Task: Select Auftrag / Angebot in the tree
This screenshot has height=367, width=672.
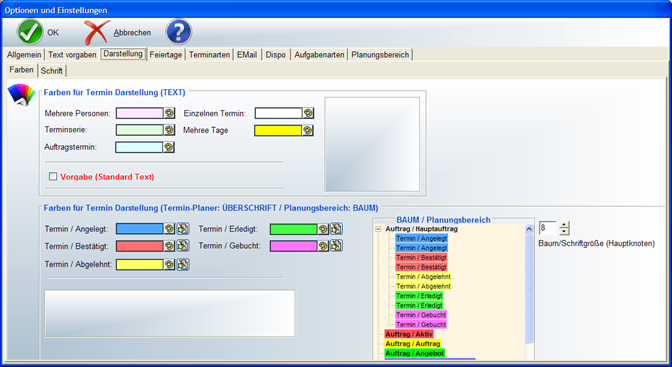Action: pos(414,353)
